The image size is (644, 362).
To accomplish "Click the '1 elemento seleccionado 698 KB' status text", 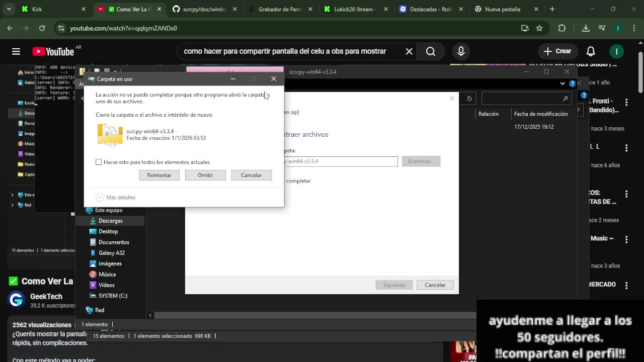I will (172, 336).
